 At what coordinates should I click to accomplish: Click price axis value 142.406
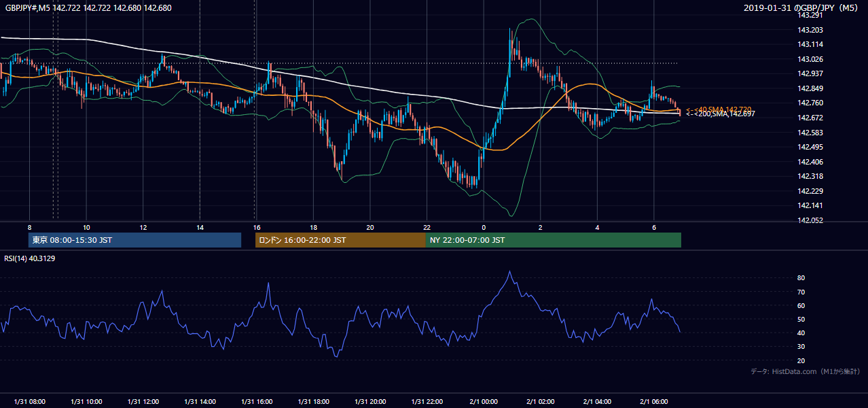pyautogui.click(x=810, y=162)
